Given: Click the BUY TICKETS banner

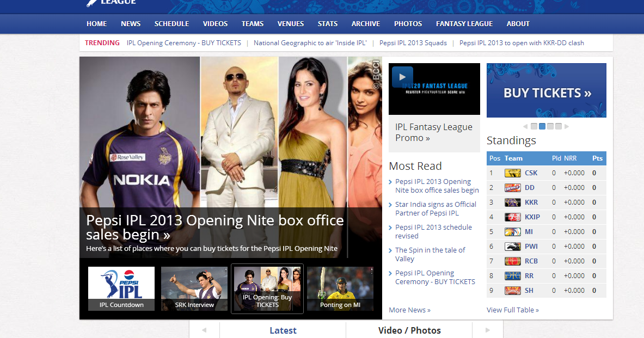Looking at the screenshot, I should (547, 90).
